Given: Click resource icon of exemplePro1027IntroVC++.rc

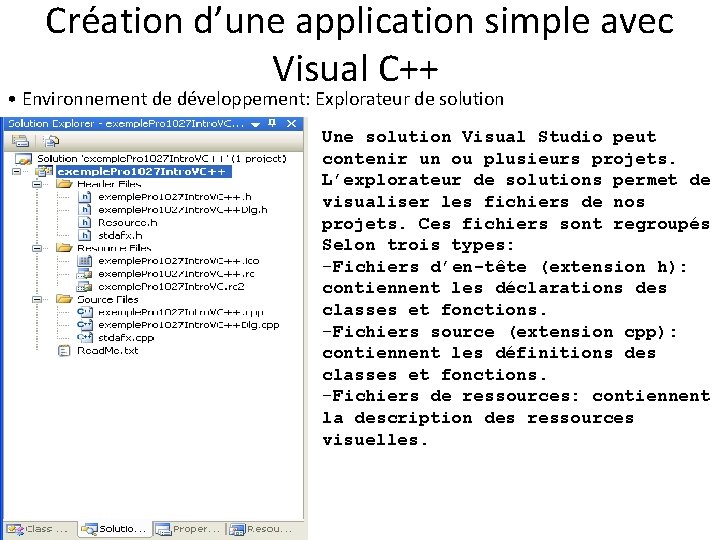Looking at the screenshot, I should [84, 274].
